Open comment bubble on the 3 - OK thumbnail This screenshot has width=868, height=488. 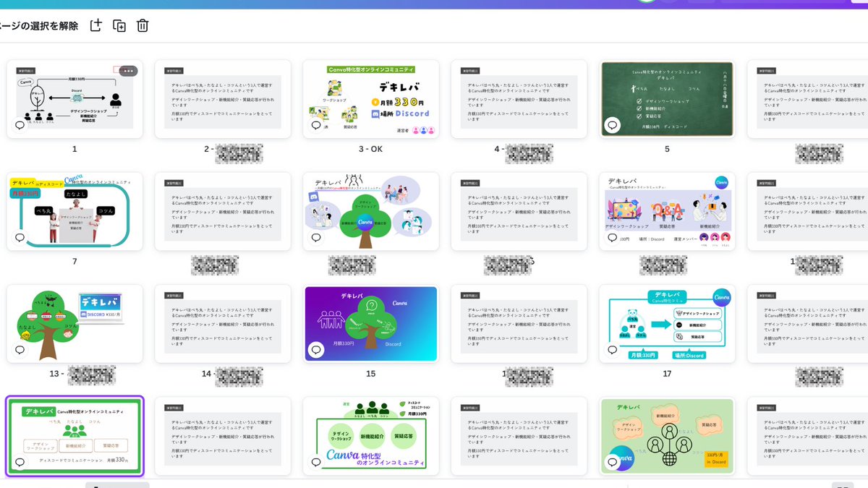point(316,125)
